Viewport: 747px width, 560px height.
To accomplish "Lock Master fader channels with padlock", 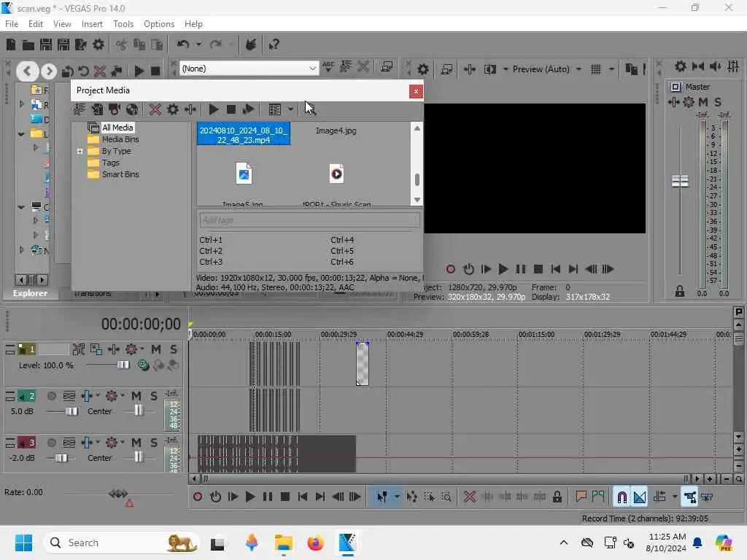I will pyautogui.click(x=680, y=292).
